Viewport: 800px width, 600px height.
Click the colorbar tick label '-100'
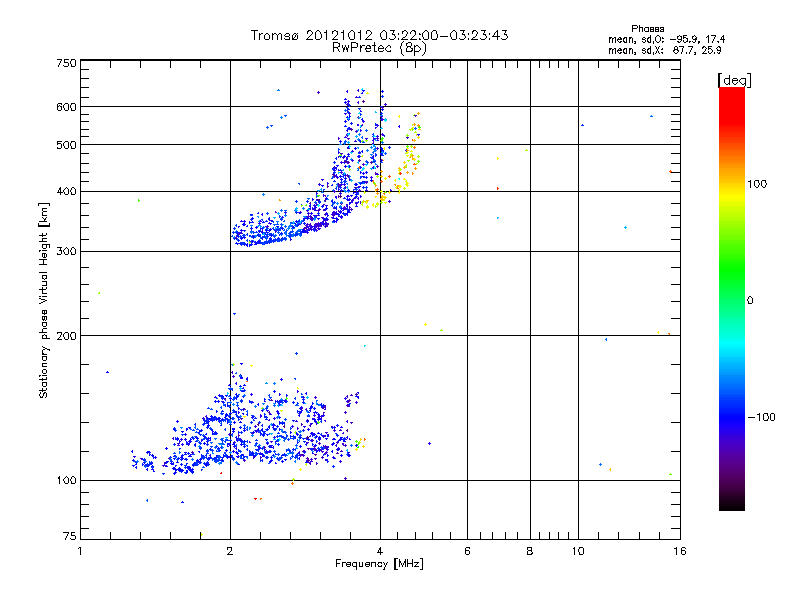click(761, 417)
